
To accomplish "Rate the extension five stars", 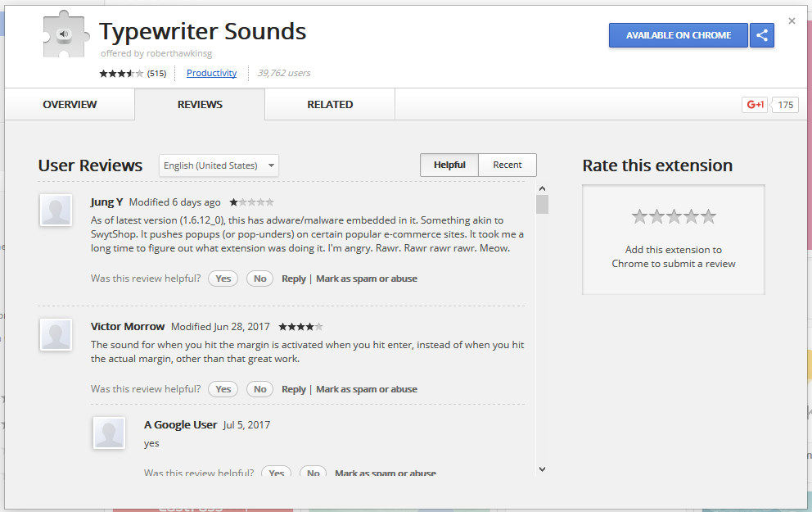I will [x=707, y=217].
